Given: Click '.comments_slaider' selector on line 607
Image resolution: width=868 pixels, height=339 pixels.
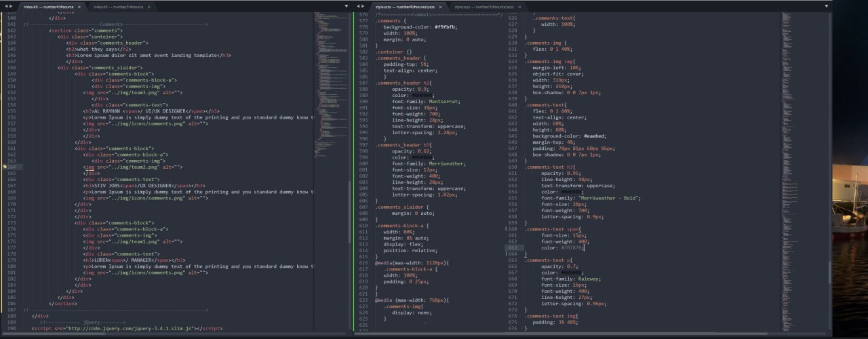Looking at the screenshot, I should (x=400, y=206).
